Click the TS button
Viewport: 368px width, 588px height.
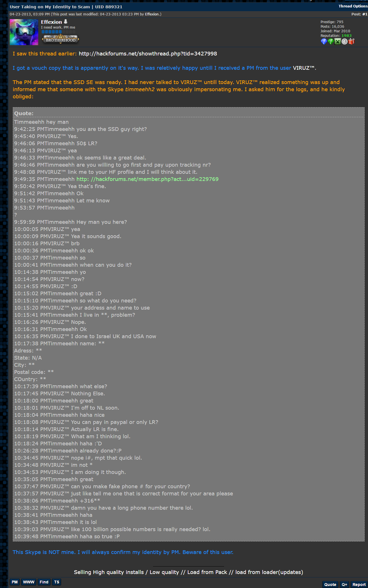[57, 582]
